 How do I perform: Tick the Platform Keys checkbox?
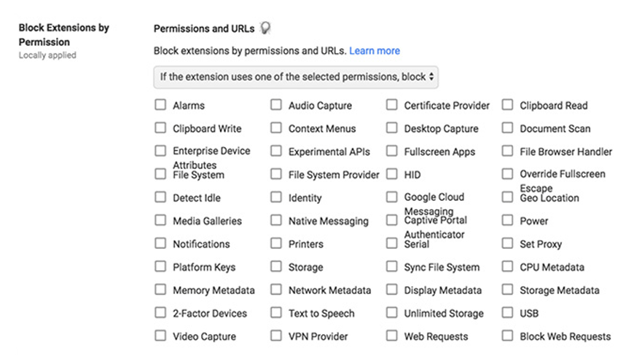pos(160,266)
